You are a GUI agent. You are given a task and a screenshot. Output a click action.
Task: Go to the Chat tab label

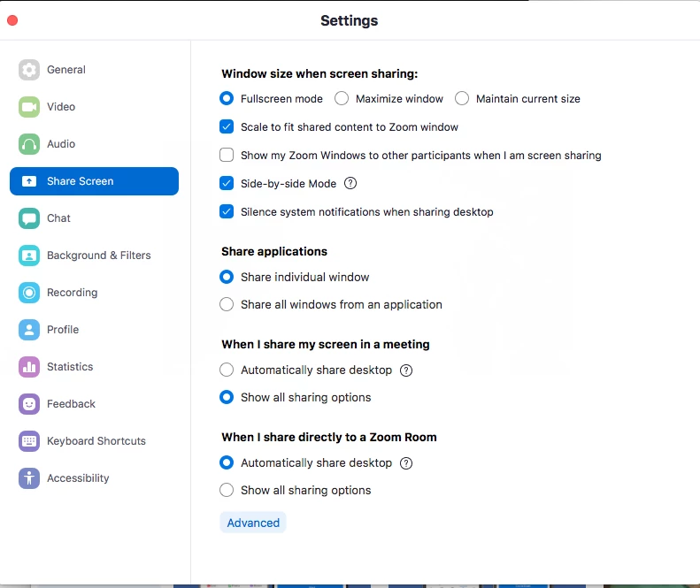click(x=58, y=218)
